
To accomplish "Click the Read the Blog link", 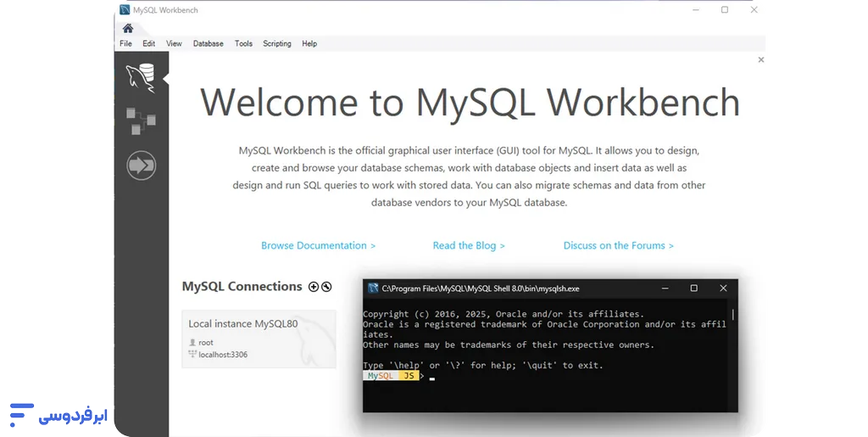I will (469, 245).
